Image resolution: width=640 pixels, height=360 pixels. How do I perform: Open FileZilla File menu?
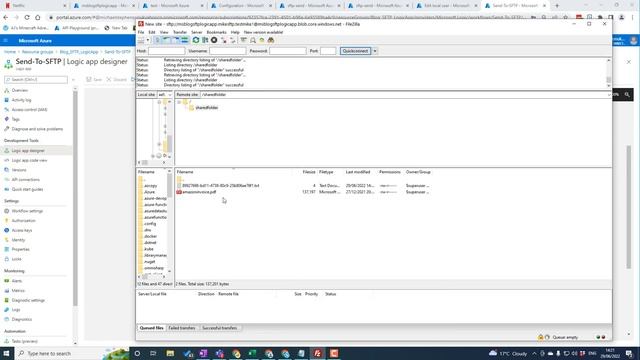141,32
